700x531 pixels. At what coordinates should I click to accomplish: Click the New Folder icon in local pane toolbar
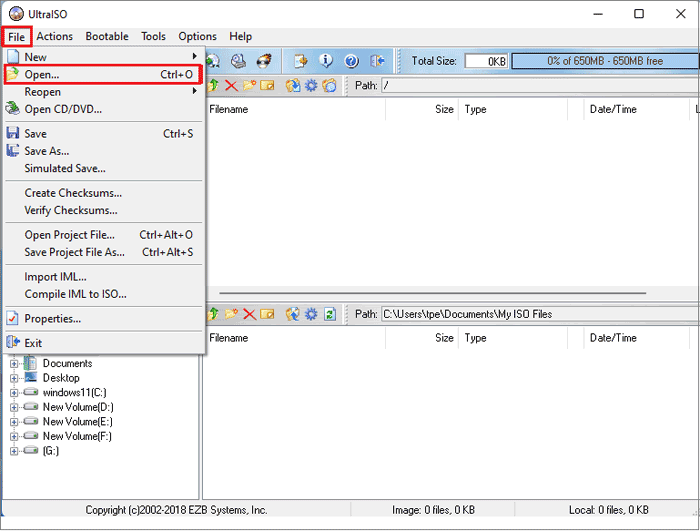click(x=231, y=314)
